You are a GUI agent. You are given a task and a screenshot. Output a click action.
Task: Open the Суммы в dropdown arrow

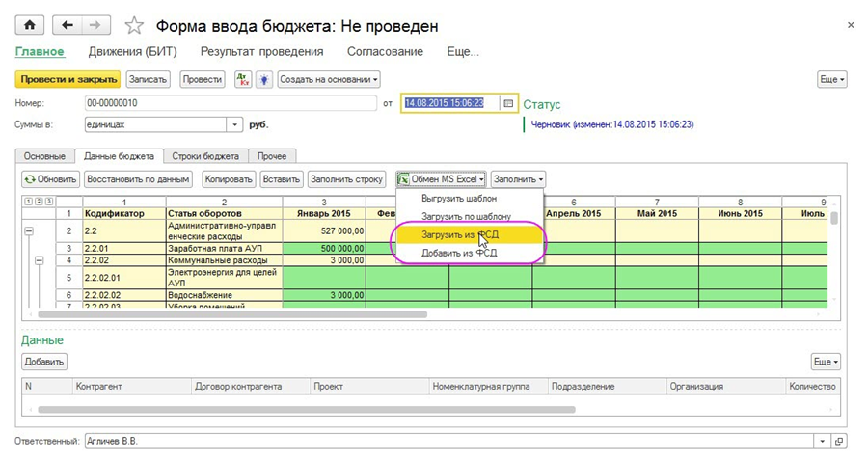[236, 124]
